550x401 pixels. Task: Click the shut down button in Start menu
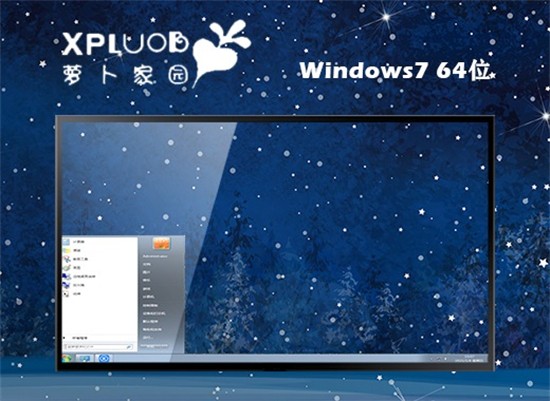(x=154, y=346)
